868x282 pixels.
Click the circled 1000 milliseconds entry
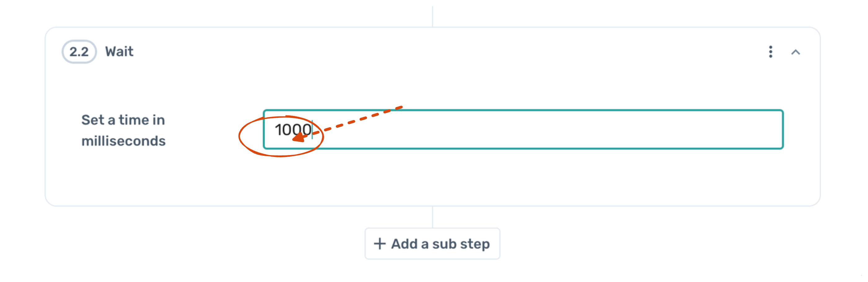293,130
